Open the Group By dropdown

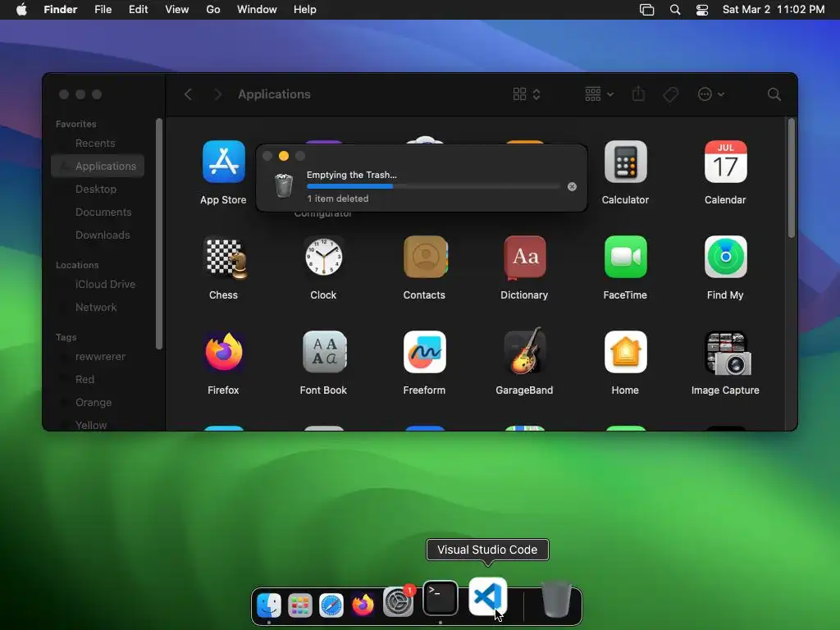pos(598,94)
